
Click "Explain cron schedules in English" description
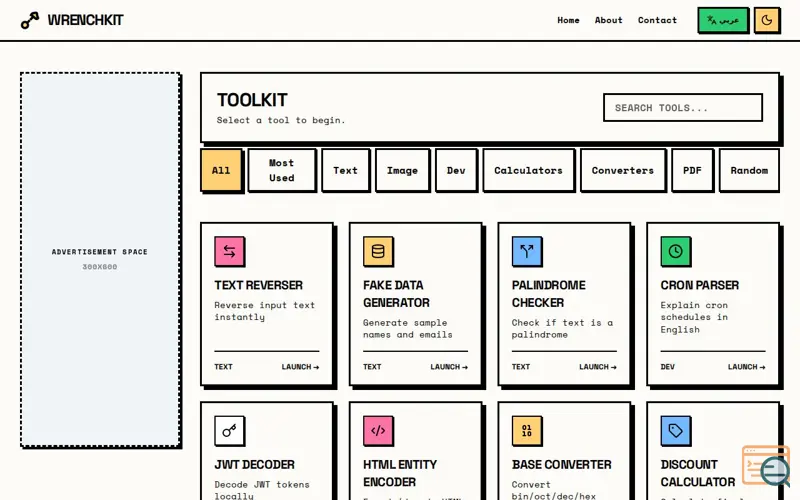pos(694,317)
